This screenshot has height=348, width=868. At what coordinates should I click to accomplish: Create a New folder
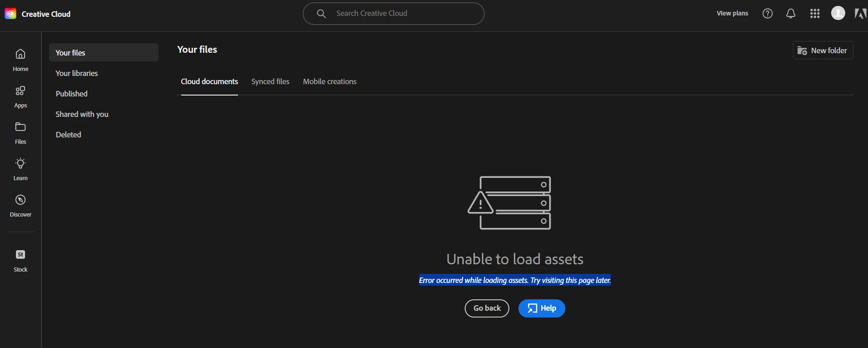coord(823,50)
